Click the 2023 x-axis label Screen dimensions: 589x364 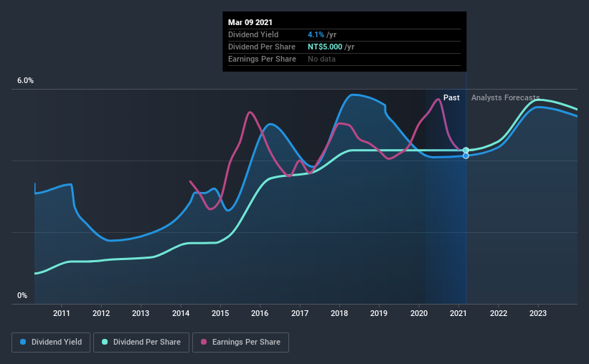click(538, 313)
